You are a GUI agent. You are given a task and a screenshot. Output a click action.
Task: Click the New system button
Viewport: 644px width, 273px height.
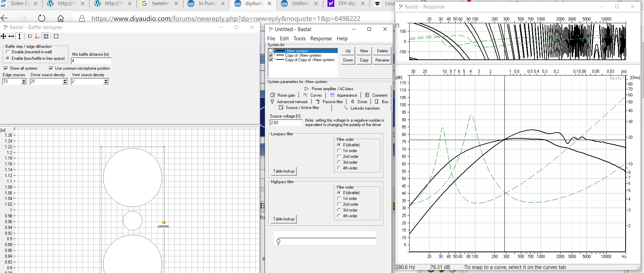click(x=364, y=51)
